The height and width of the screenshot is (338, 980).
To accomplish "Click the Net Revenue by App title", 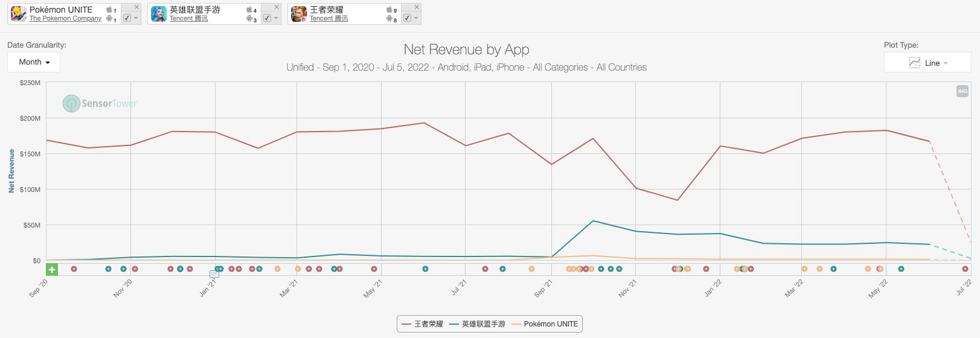I will pyautogui.click(x=466, y=49).
